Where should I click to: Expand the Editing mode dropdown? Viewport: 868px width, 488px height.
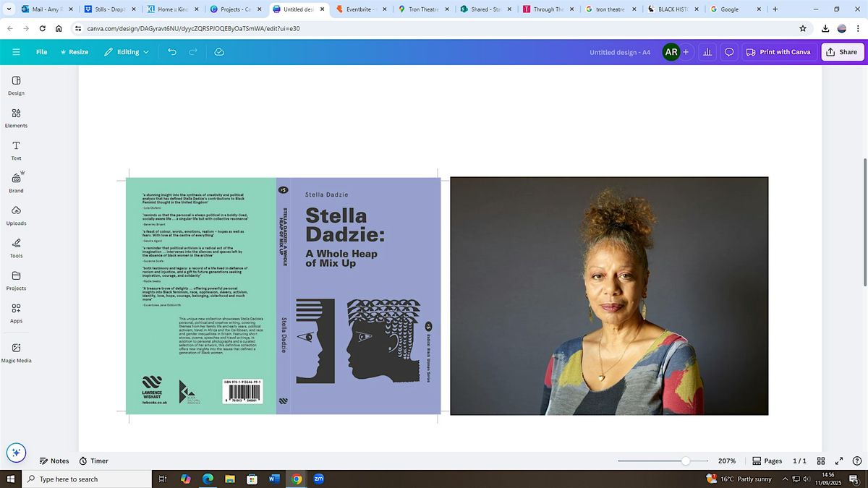pos(127,52)
